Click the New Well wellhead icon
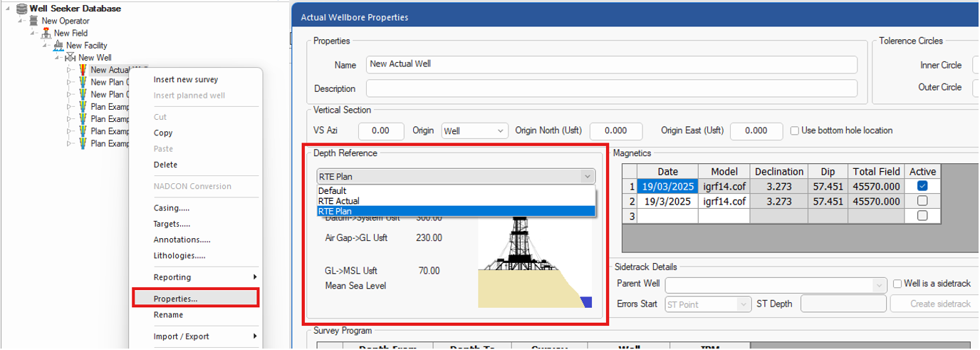Screen dimensions: 980x350 (x=71, y=57)
